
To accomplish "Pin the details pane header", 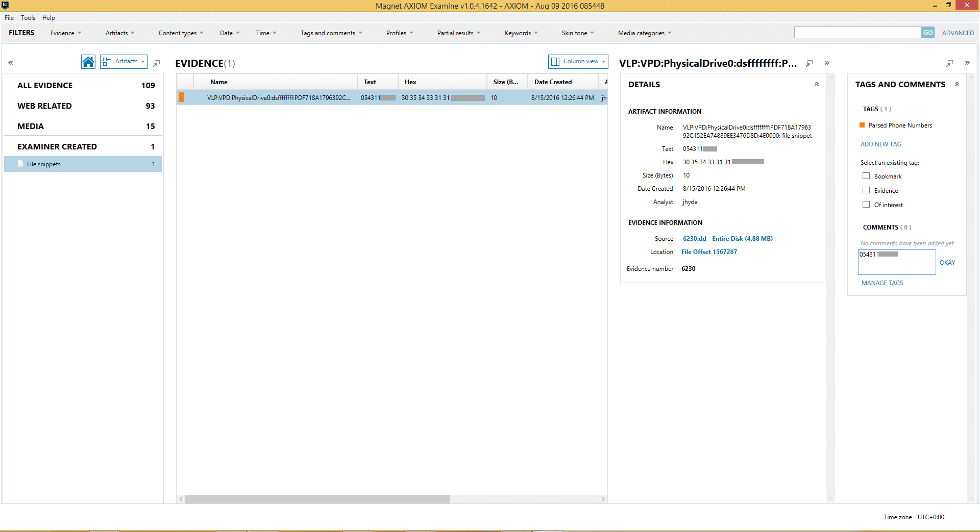I will pyautogui.click(x=810, y=63).
